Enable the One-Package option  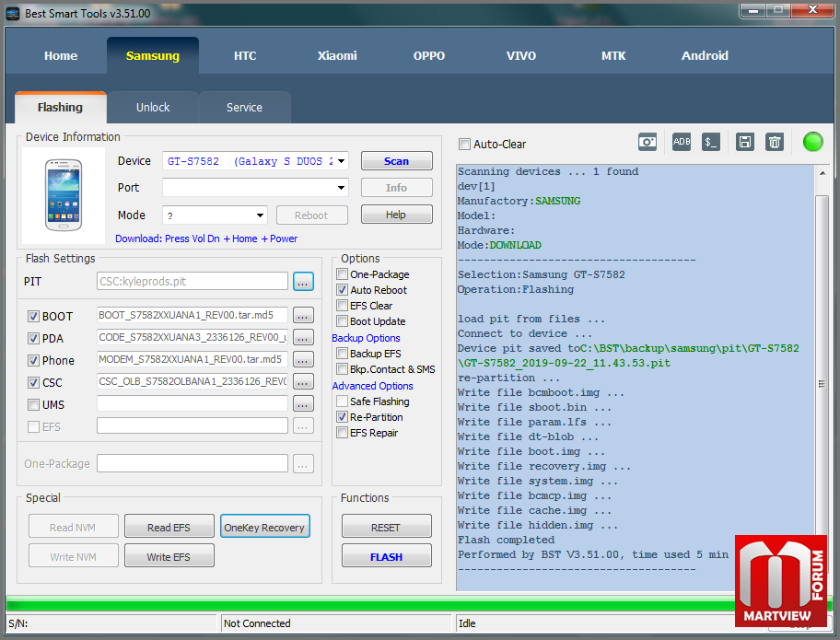[x=343, y=274]
